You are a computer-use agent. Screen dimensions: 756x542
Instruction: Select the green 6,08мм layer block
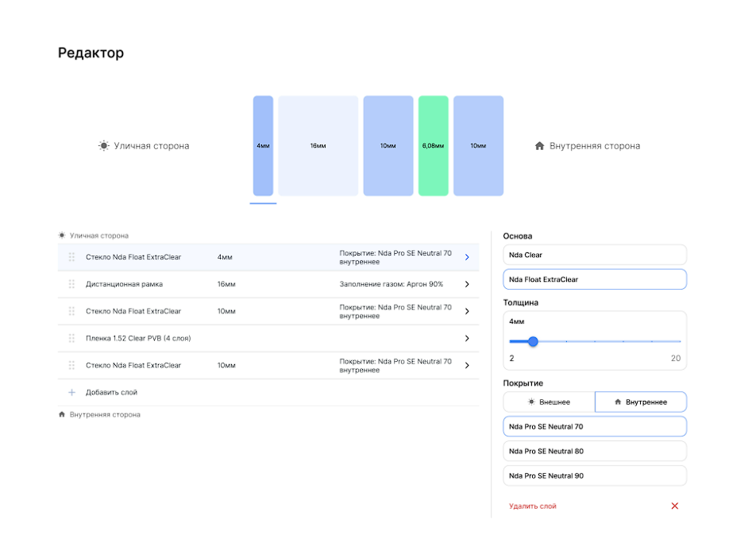click(x=433, y=146)
